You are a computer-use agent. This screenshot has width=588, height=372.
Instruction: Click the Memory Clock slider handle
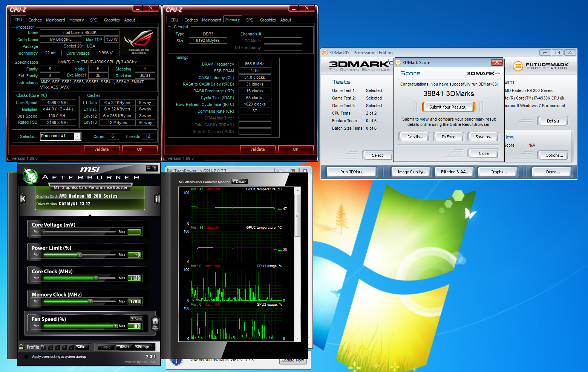[x=90, y=302]
